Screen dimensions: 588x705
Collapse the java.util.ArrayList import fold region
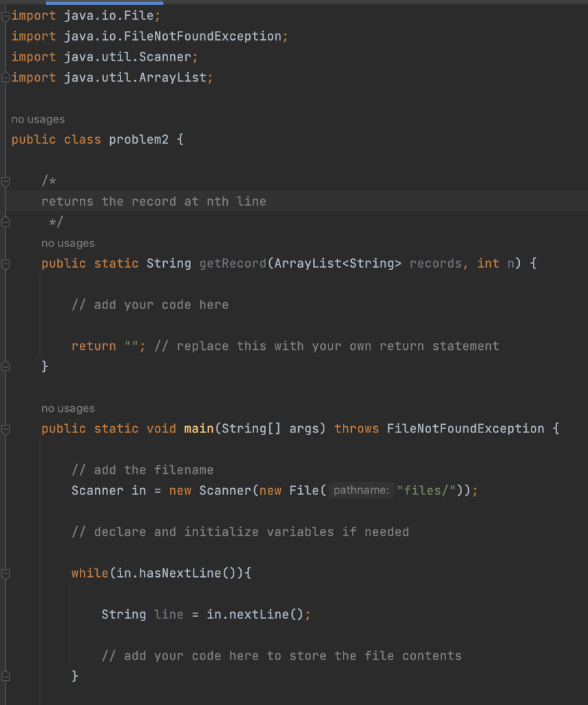point(5,77)
